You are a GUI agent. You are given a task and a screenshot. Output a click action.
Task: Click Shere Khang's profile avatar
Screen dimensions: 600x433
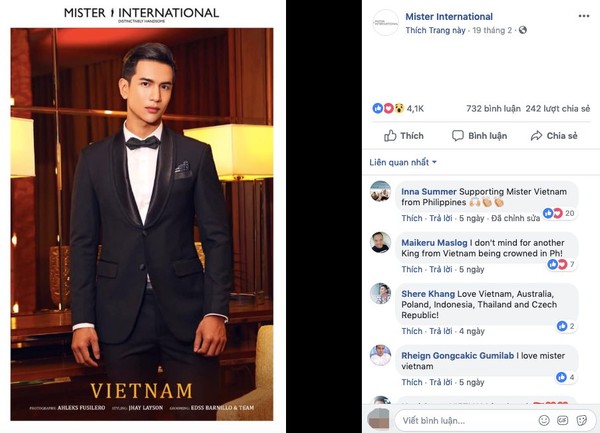[380, 293]
